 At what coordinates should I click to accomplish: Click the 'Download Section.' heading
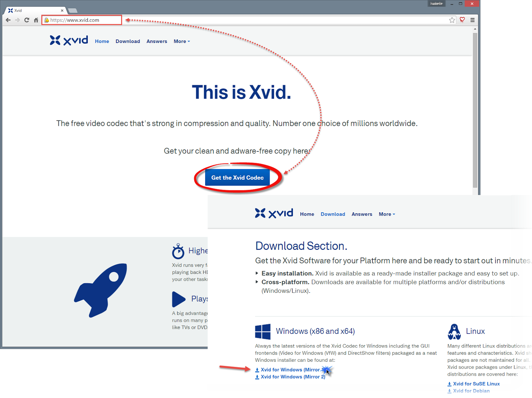(x=301, y=246)
